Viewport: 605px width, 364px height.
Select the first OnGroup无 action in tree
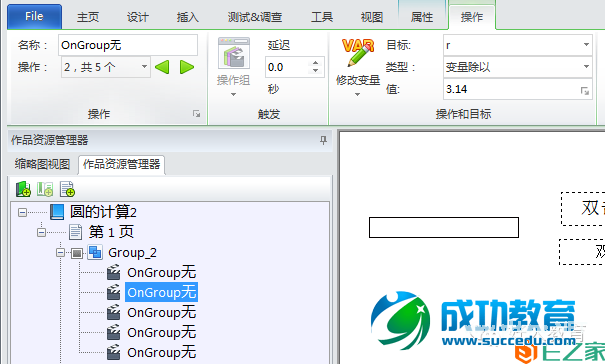(x=162, y=273)
